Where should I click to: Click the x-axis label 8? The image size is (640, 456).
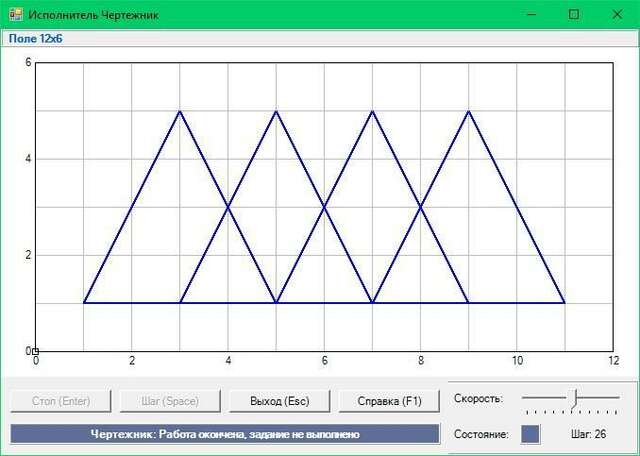(421, 361)
